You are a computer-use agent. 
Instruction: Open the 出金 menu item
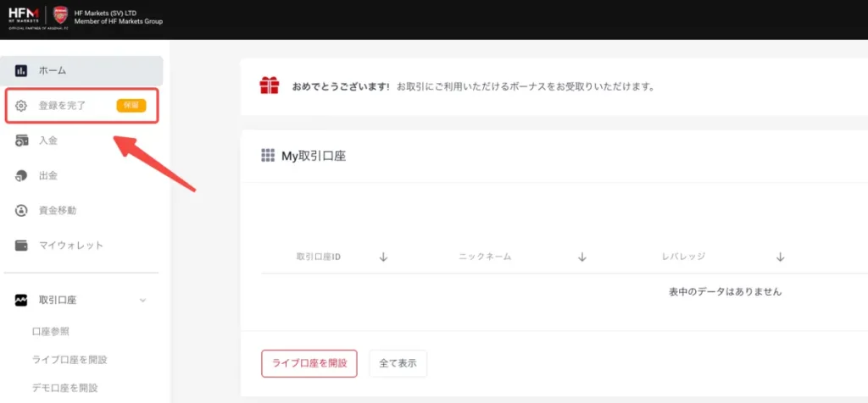[48, 176]
